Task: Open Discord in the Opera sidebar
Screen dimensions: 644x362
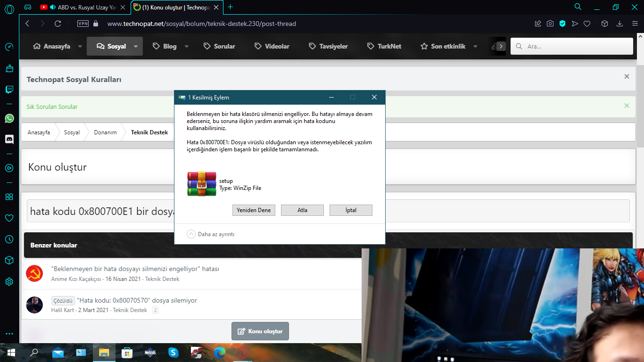Action: [x=9, y=139]
